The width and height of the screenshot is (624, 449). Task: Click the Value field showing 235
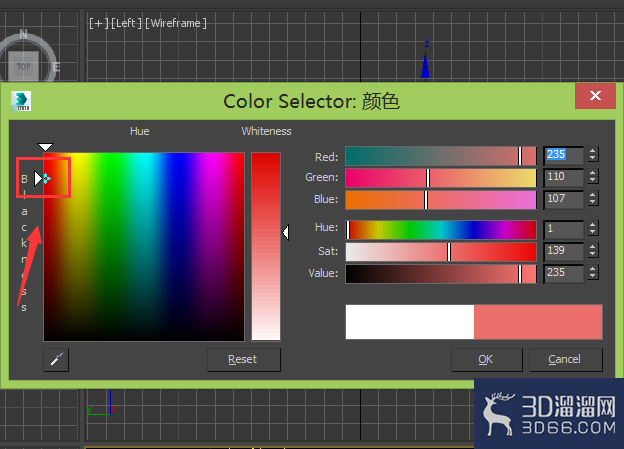[564, 273]
